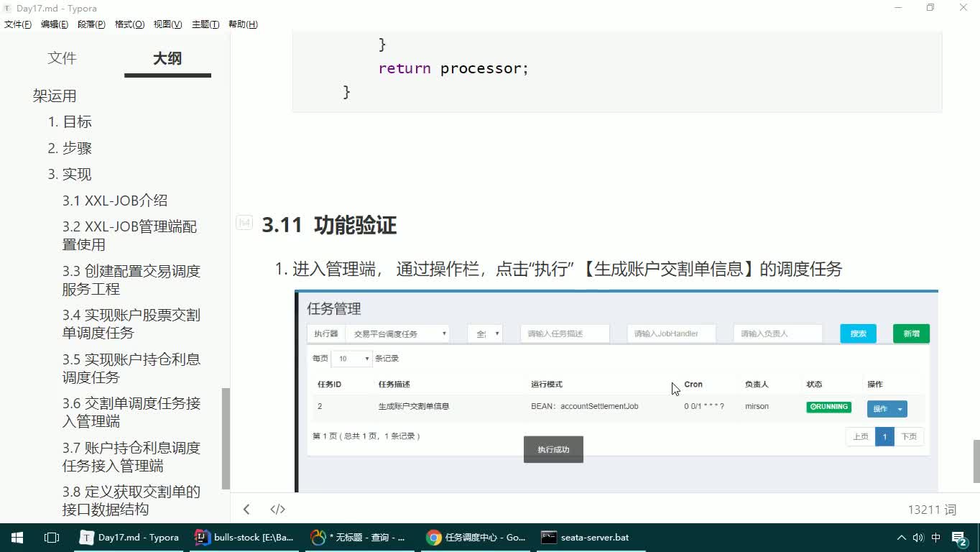Image resolution: width=980 pixels, height=552 pixels.
Task: Switch to the 大纲 sidebar tab
Action: 167,58
